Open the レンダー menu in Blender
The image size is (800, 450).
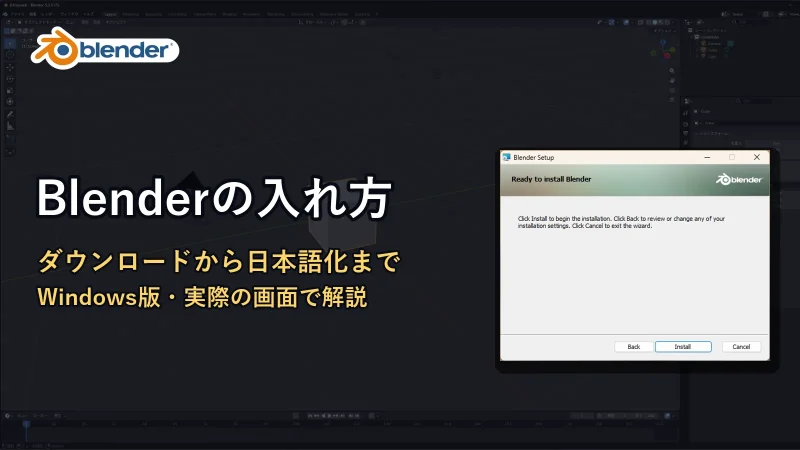48,14
